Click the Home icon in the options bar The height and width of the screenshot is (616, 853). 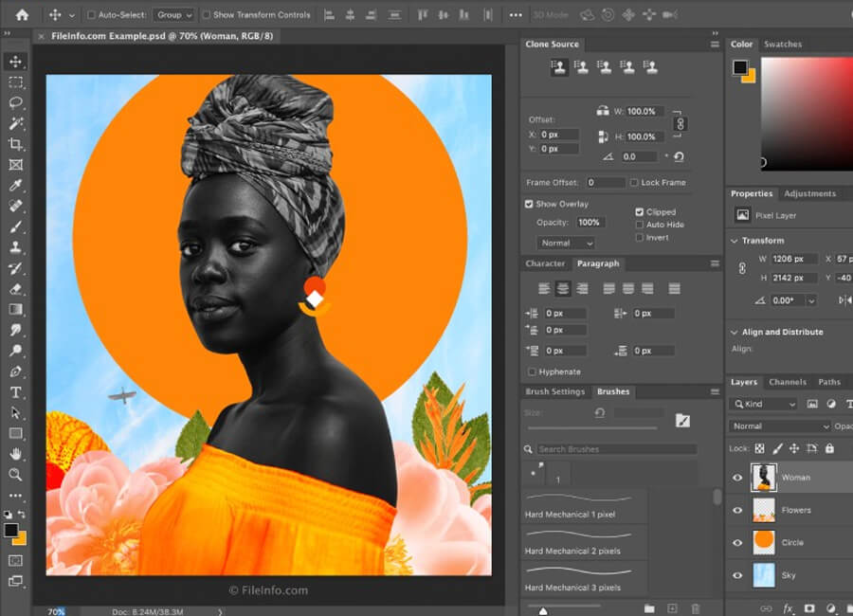click(22, 15)
